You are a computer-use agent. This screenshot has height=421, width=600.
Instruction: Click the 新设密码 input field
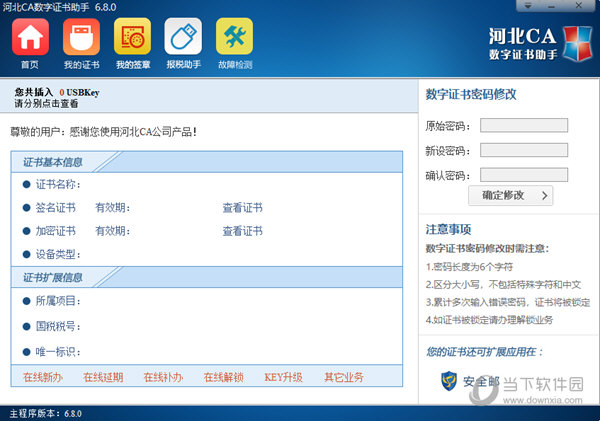[524, 150]
